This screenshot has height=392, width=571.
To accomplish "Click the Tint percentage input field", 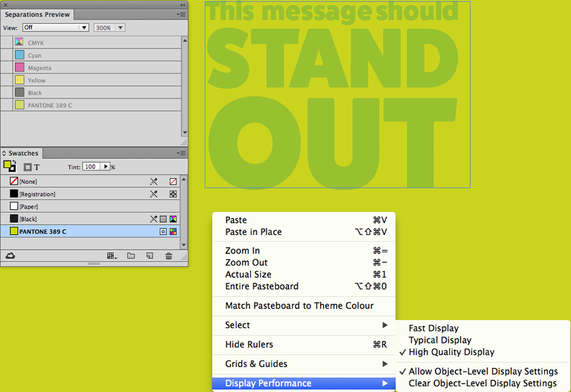I will (91, 167).
